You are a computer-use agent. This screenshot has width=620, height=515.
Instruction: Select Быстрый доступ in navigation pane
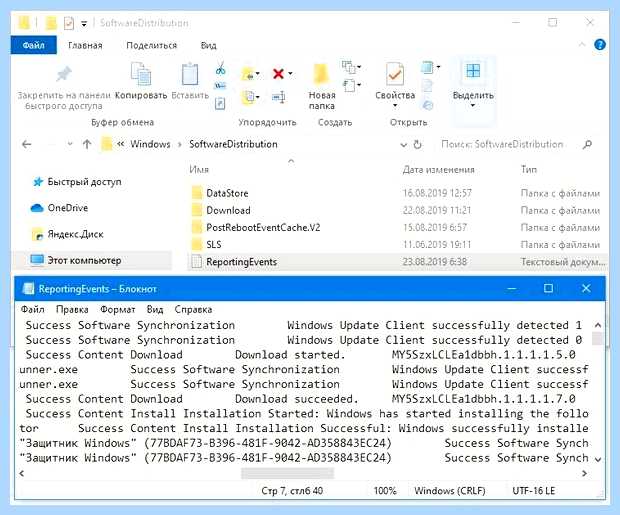84,182
